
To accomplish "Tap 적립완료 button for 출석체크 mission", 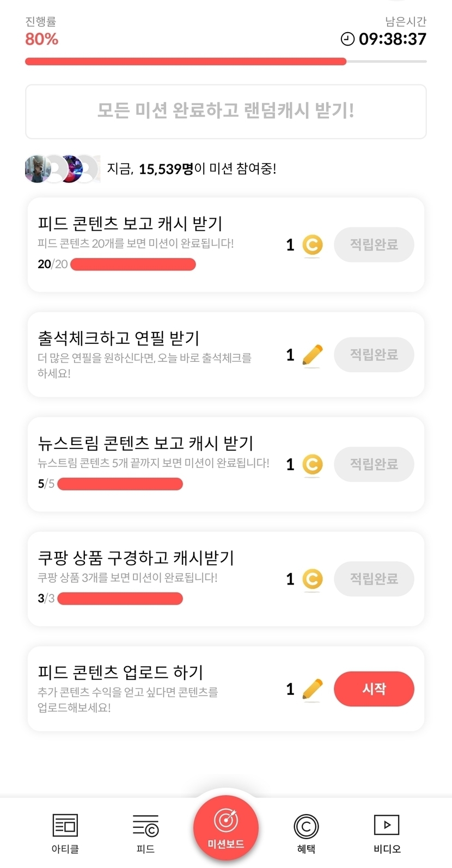I will point(374,355).
